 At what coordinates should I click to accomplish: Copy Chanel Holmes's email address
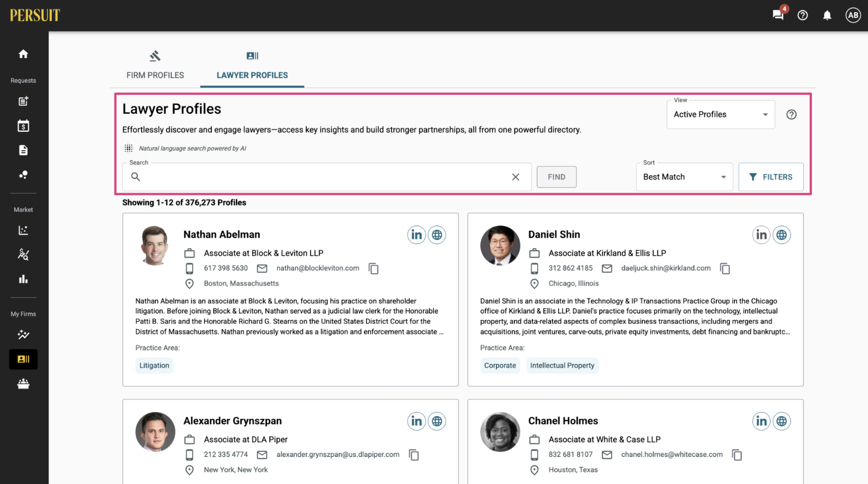pyautogui.click(x=737, y=455)
